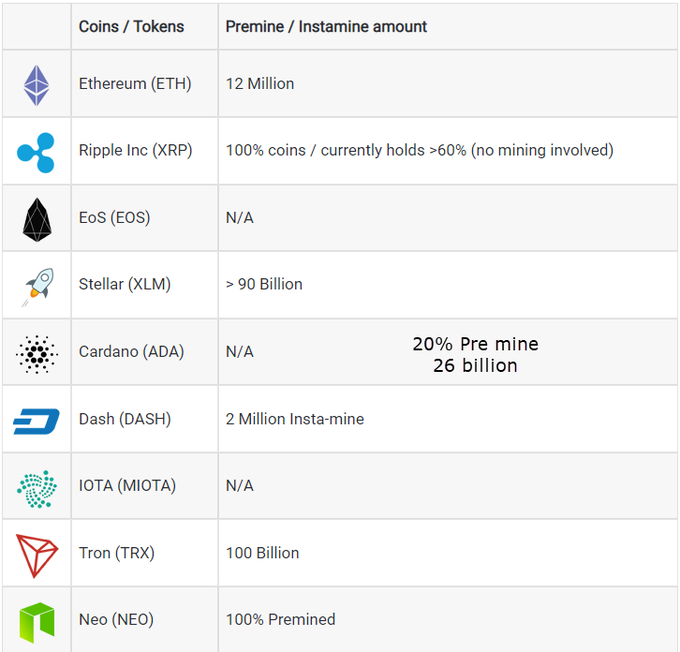Screen dimensions: 680x652
Task: Click the blue Dash logo
Action: [36, 421]
